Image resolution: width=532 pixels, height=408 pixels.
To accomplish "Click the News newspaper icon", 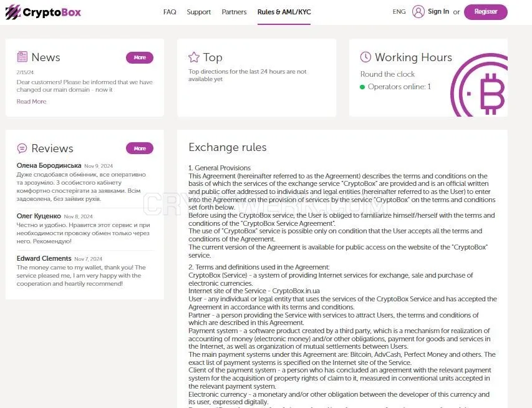I will 22,57.
